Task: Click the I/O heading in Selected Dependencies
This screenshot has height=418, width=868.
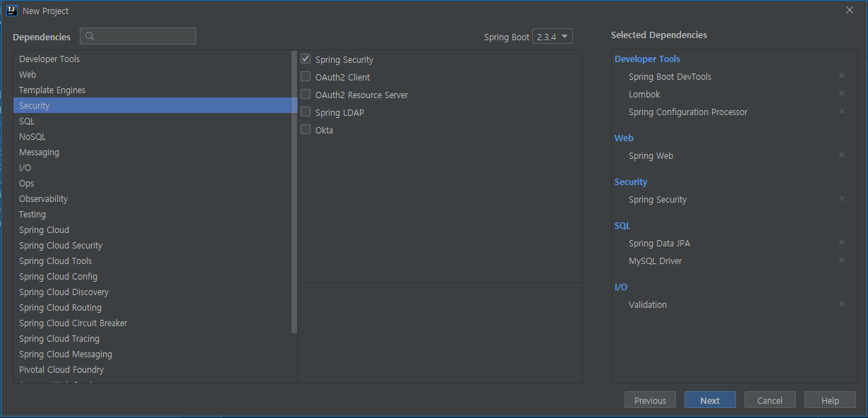Action: pyautogui.click(x=621, y=287)
